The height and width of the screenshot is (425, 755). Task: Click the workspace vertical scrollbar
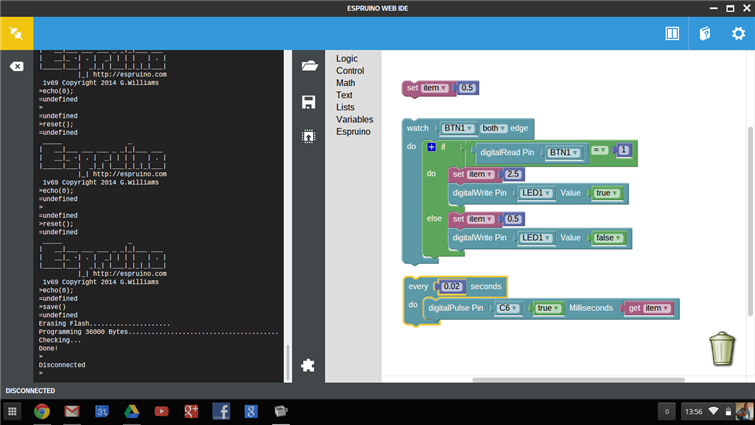750,221
